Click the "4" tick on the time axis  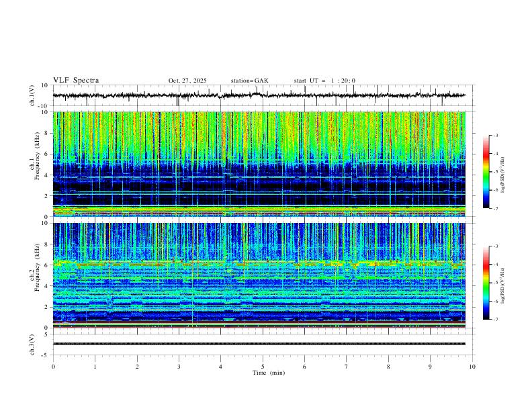[x=221, y=367]
